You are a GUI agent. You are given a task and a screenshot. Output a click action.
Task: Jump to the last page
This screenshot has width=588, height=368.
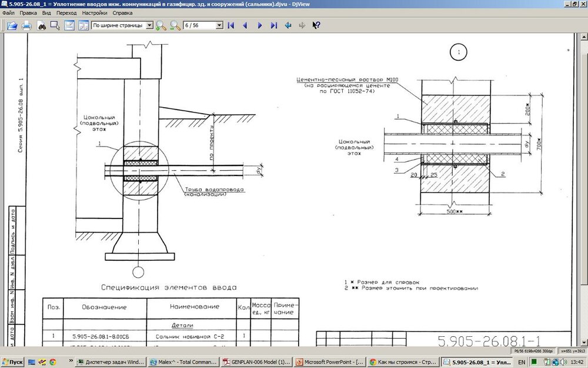[x=273, y=25]
